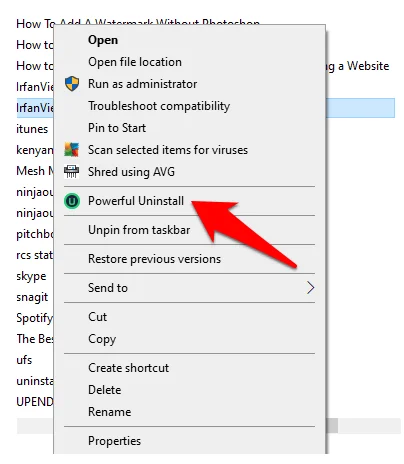The image size is (404, 464).
Task: Select the snagit file entry
Action: 32,297
